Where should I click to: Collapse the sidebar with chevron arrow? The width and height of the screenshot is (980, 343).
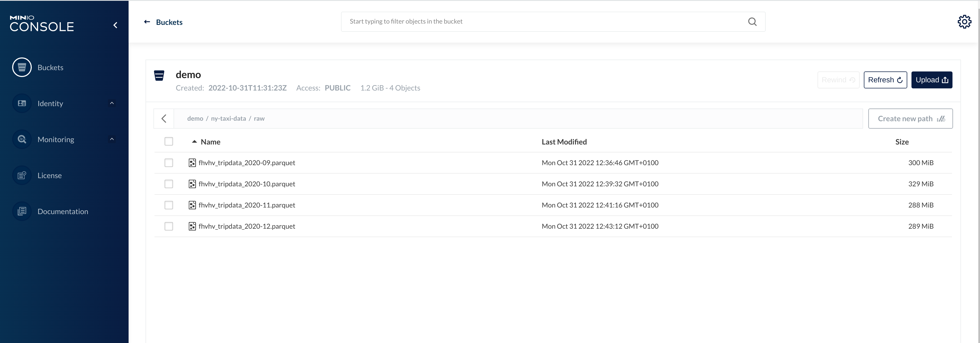pos(115,25)
